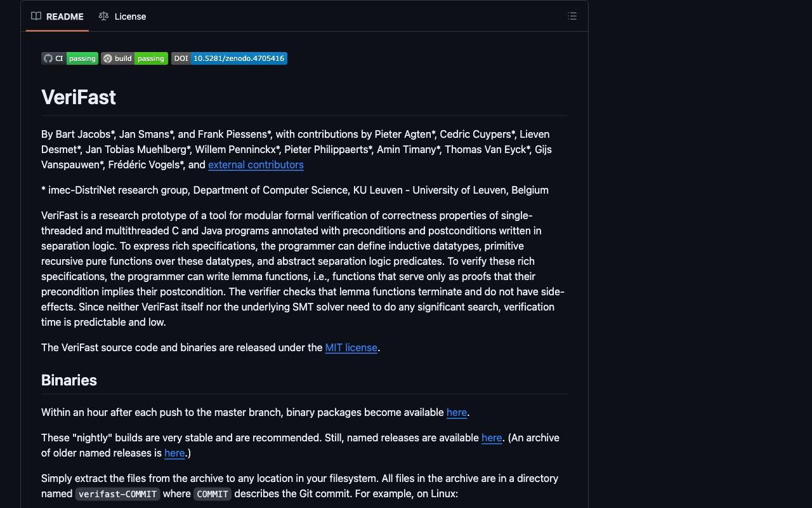The height and width of the screenshot is (508, 812).
Task: Click the README book icon
Action: point(36,17)
